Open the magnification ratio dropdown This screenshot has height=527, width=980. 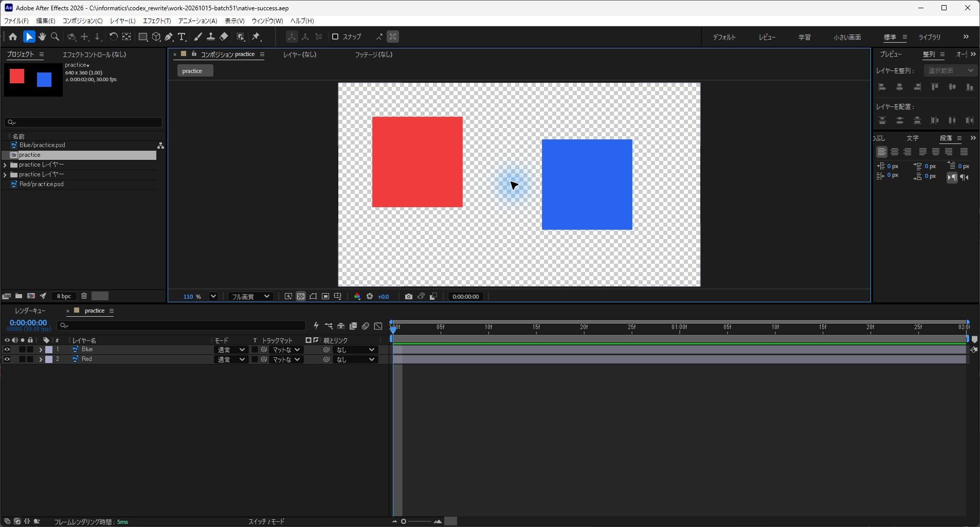click(213, 297)
